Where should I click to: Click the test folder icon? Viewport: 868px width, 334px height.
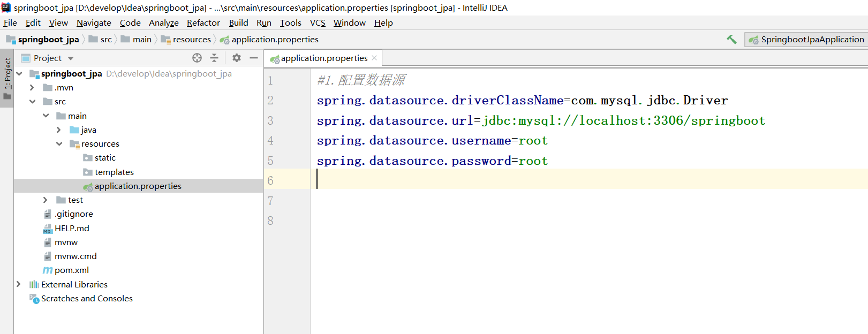coord(61,200)
